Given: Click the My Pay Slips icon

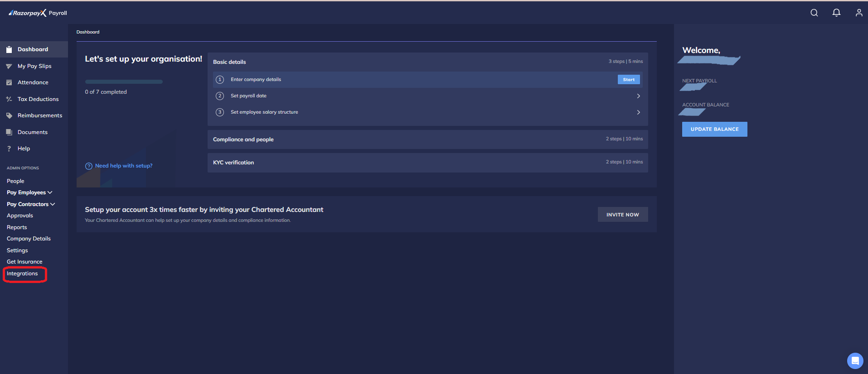Looking at the screenshot, I should point(9,66).
